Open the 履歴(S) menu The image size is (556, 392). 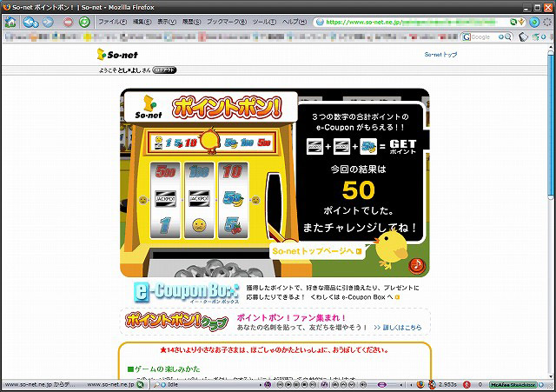(x=191, y=22)
